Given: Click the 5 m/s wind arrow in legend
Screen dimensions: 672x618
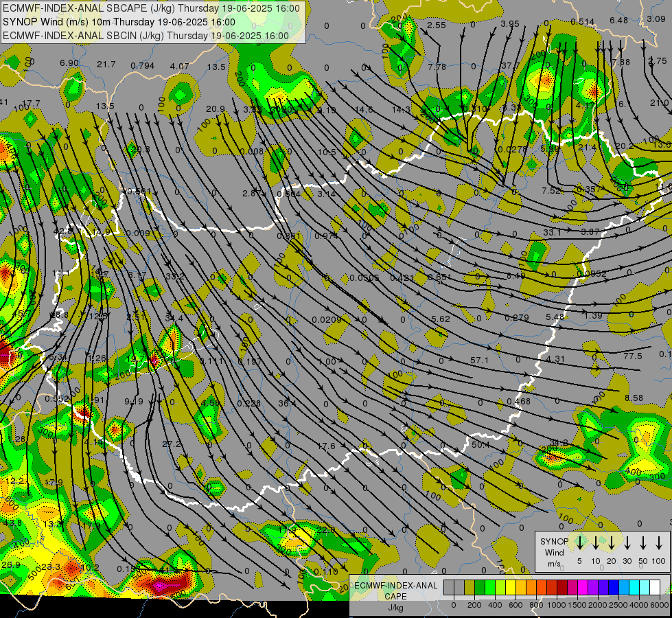Looking at the screenshot, I should point(580,543).
